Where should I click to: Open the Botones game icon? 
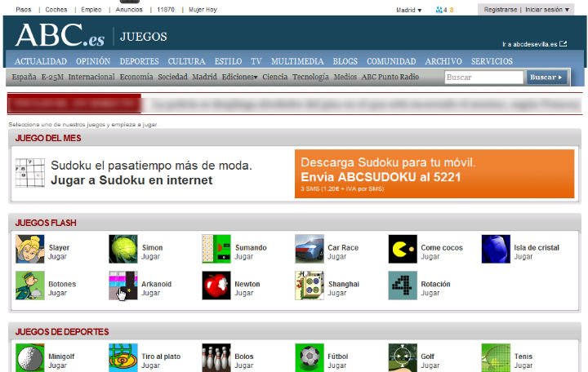tap(30, 285)
